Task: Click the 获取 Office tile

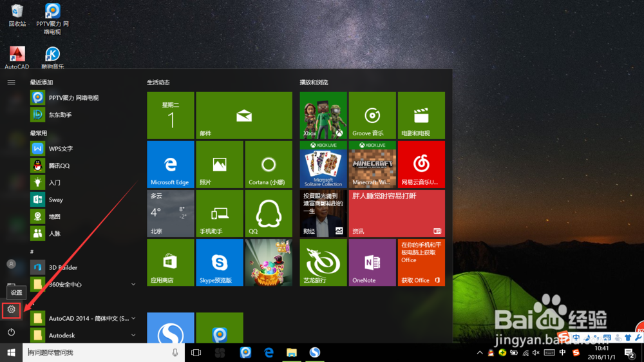Action: (421, 263)
